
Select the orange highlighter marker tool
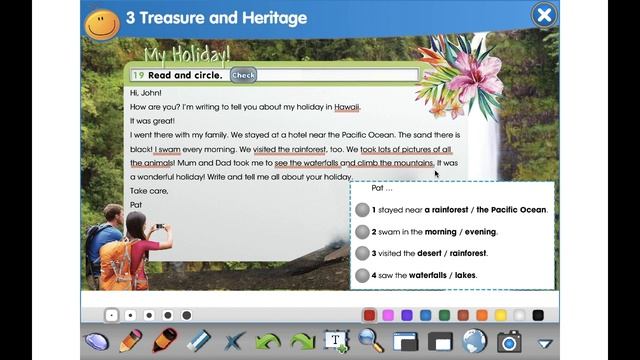[164, 340]
